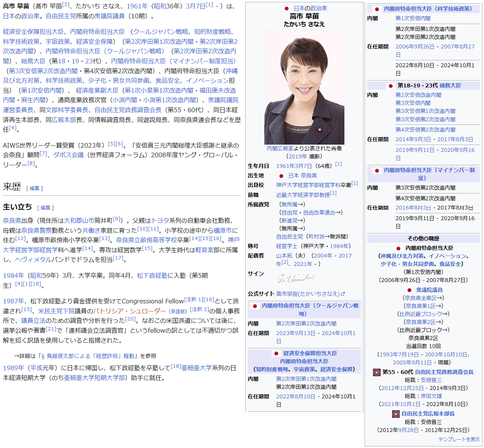Expand the template via テンプレートを表示
This screenshot has width=484, height=448.
click(x=459, y=440)
